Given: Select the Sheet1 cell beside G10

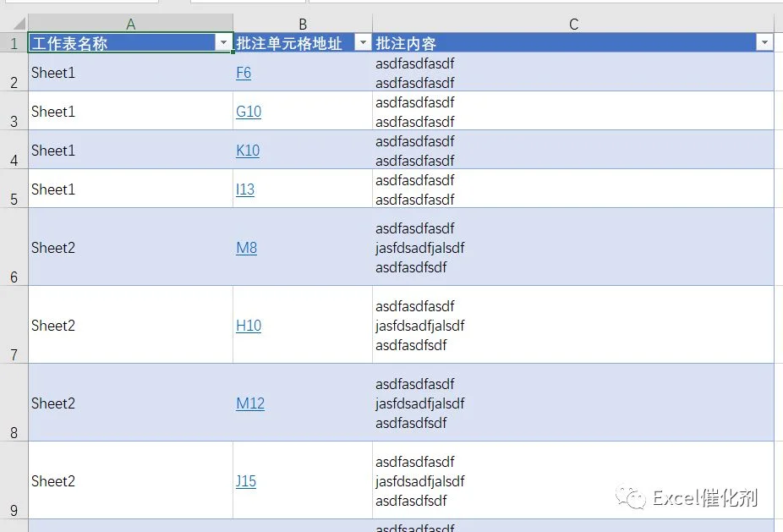Looking at the screenshot, I should (130, 111).
